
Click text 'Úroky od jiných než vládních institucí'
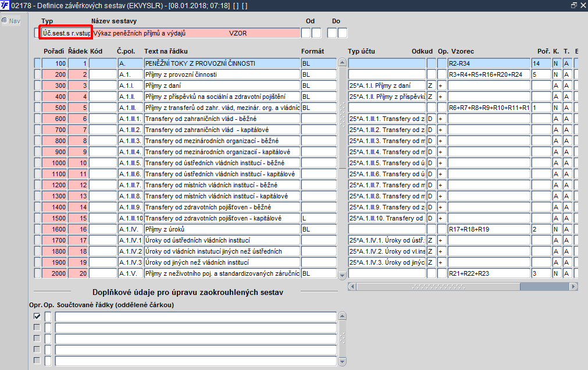(197, 262)
